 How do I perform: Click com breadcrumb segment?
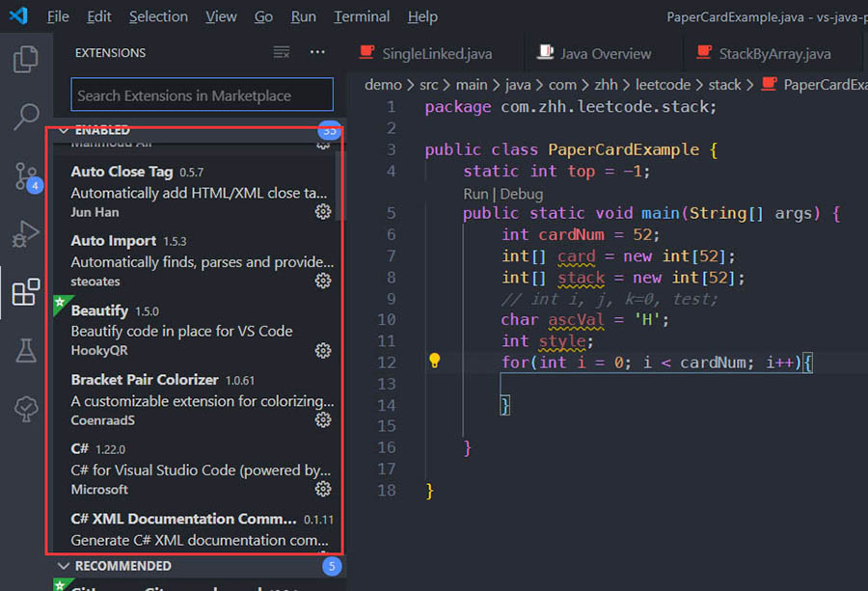click(562, 85)
